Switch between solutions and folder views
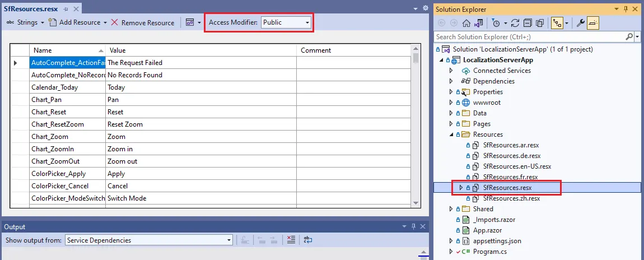644x260 pixels. (x=478, y=23)
